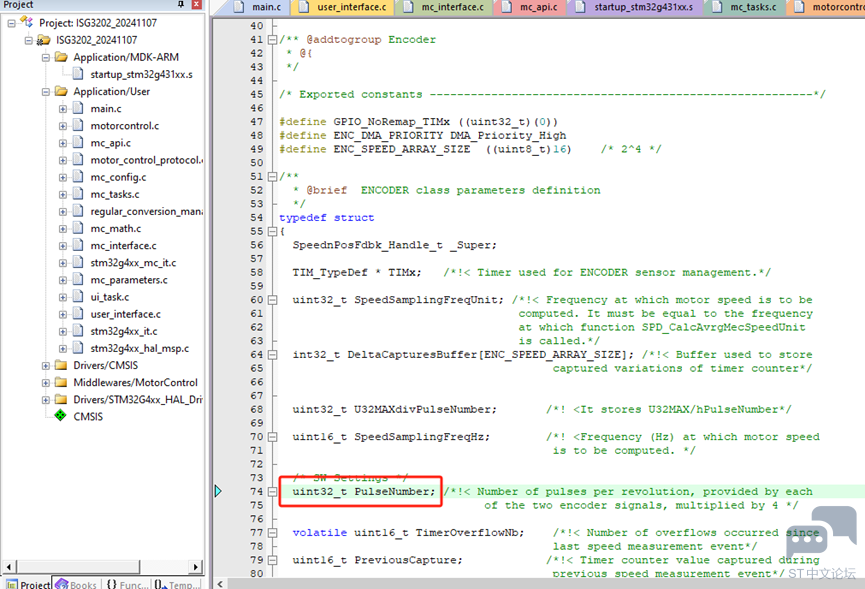865x589 pixels.
Task: Collapse the struct body fold at line 55
Action: click(272, 231)
